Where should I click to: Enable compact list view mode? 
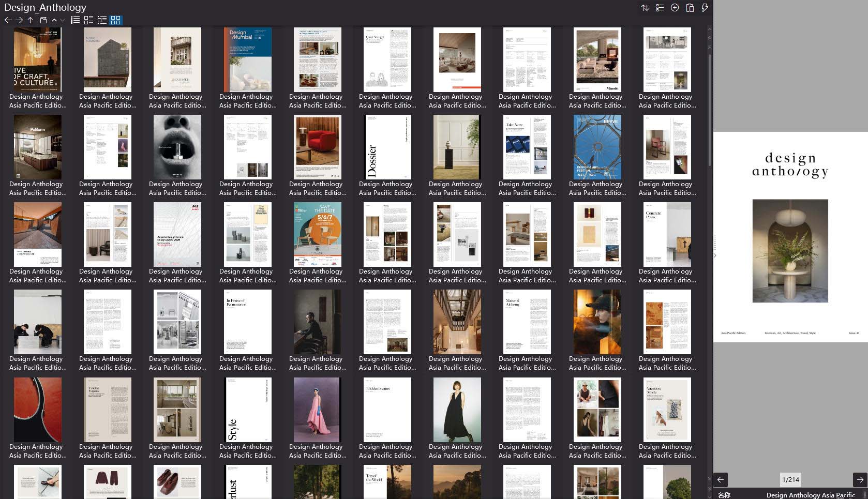point(102,20)
